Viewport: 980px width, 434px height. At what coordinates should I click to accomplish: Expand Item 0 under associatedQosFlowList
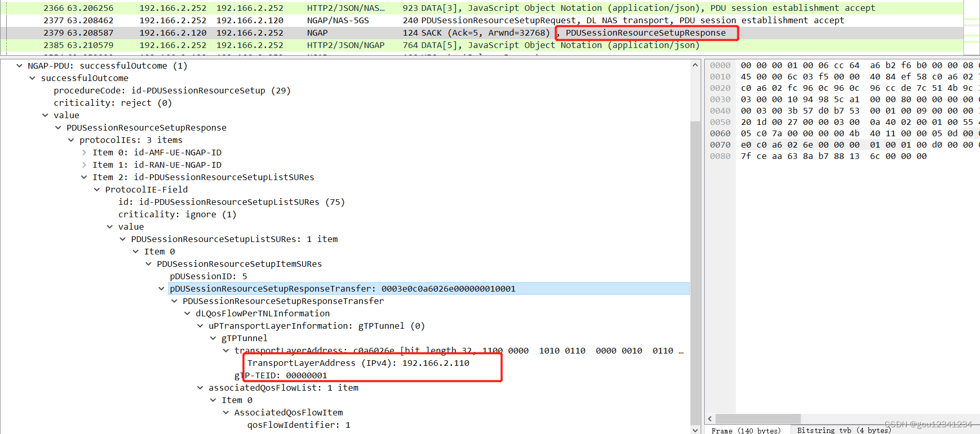(213, 400)
